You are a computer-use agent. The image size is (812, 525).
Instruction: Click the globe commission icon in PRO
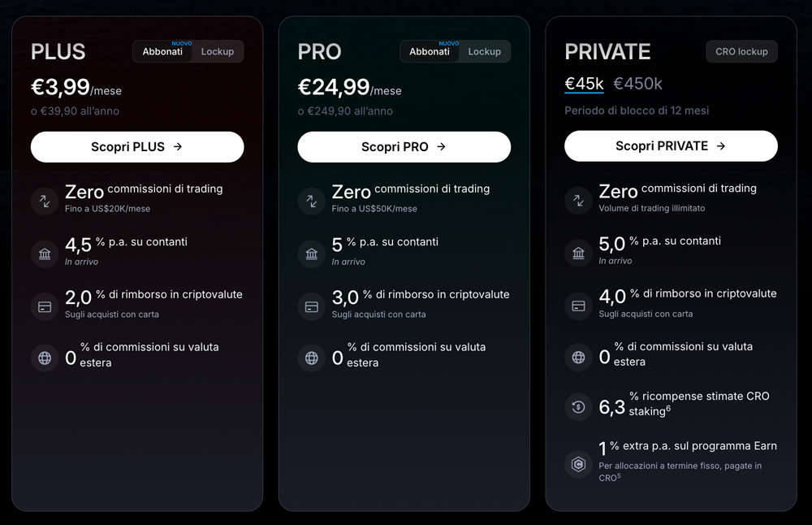click(x=311, y=358)
